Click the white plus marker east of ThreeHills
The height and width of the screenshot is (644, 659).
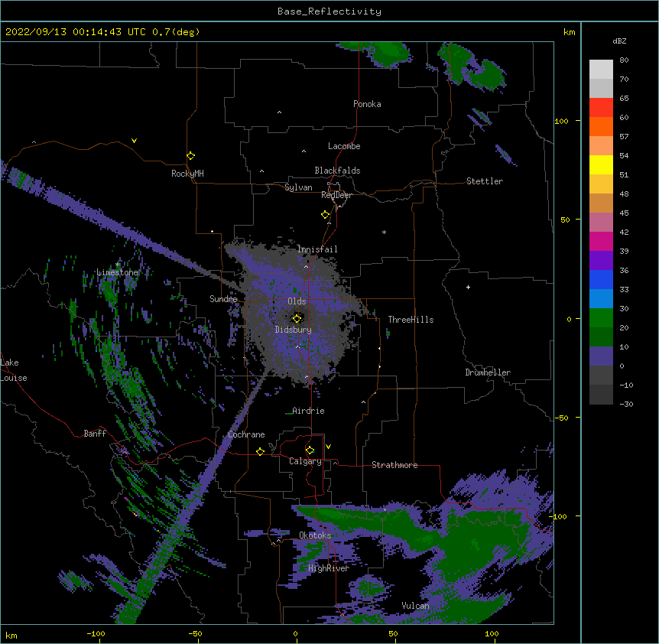coord(468,287)
